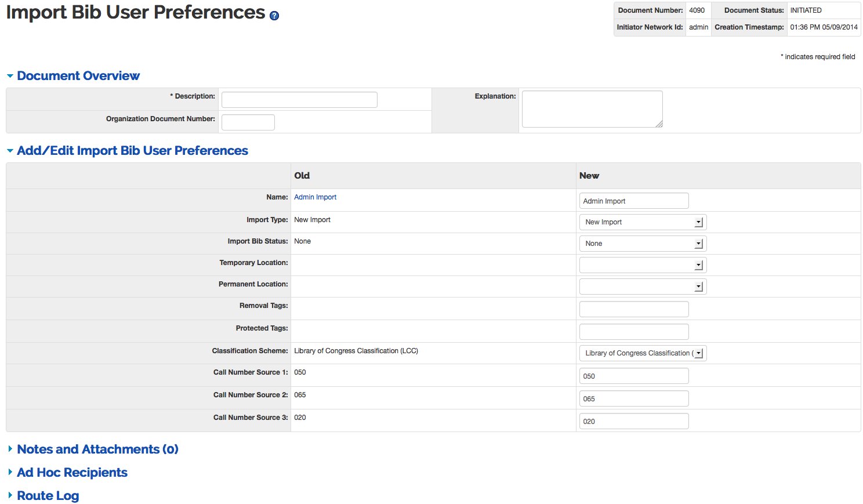This screenshot has height=504, width=863.
Task: Expand Notes and Attachments section
Action: click(x=93, y=449)
